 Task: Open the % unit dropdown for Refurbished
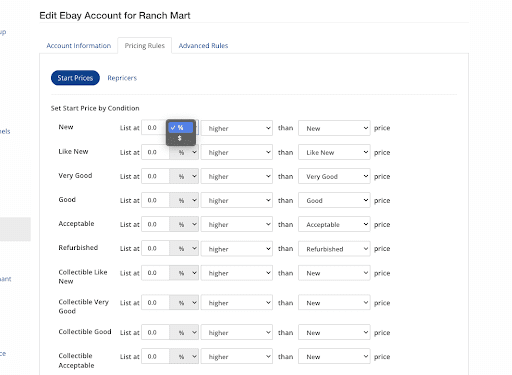184,249
